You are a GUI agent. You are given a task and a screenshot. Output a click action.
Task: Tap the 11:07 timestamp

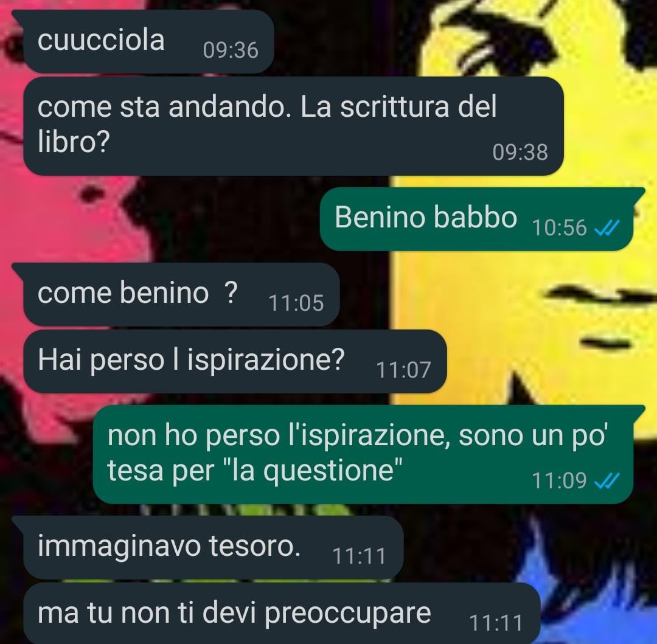[403, 370]
